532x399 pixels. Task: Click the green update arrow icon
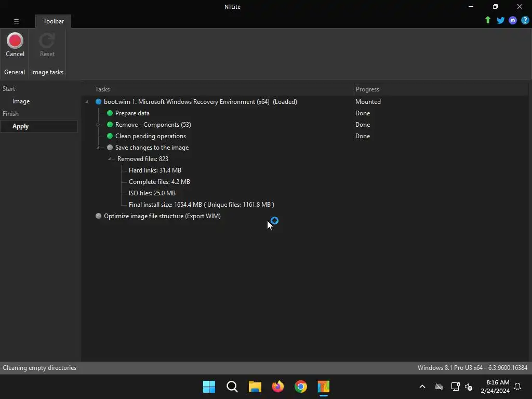pyautogui.click(x=487, y=20)
